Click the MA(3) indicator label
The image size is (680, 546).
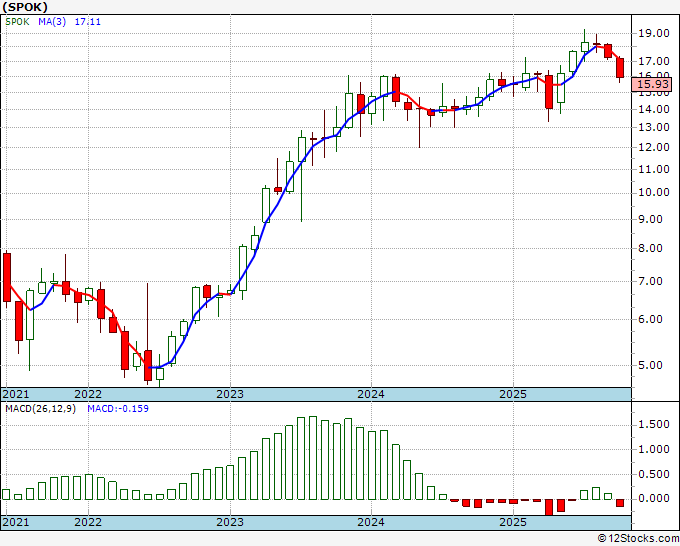tap(52, 23)
